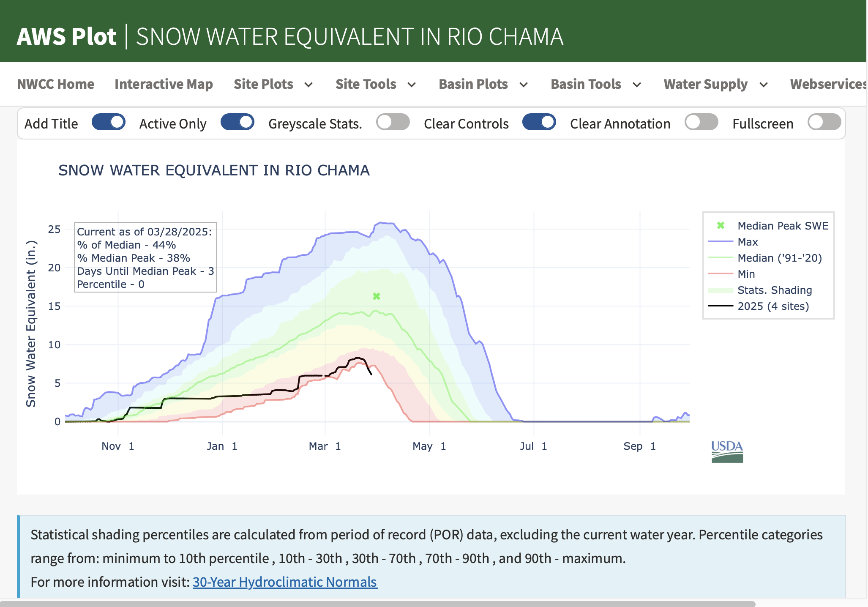The height and width of the screenshot is (607, 868).
Task: Click the USDA logo icon
Action: pyautogui.click(x=727, y=451)
